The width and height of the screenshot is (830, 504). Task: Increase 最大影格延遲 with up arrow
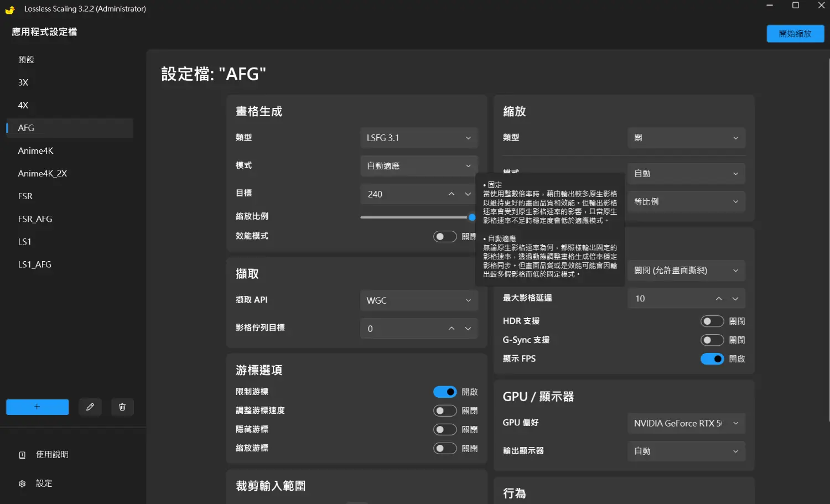[719, 299]
